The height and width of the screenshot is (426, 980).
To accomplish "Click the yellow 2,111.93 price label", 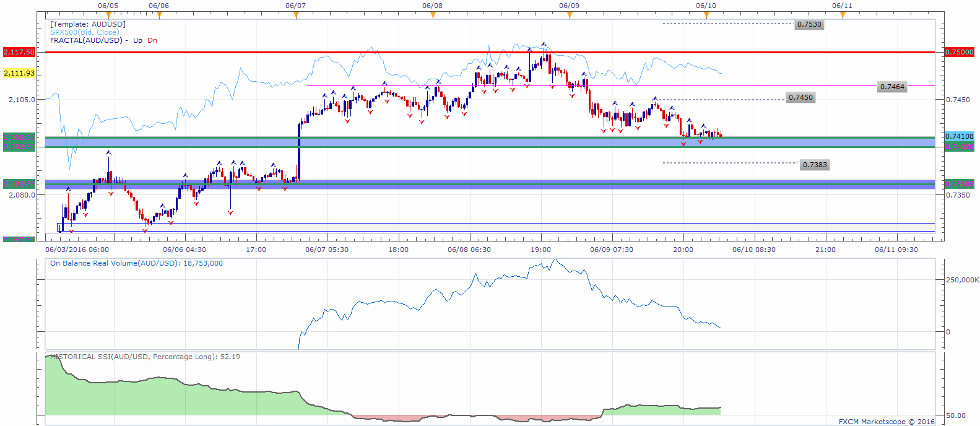I will (19, 73).
